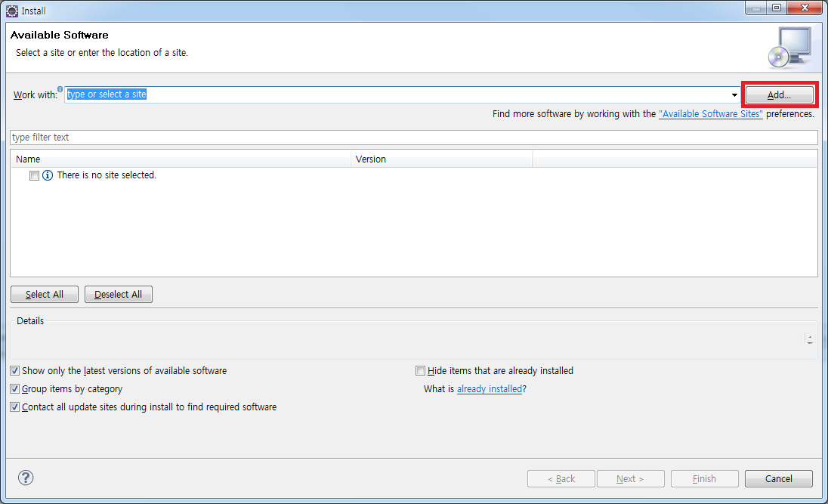Click the help question mark icon
This screenshot has height=504, width=828.
(26, 478)
